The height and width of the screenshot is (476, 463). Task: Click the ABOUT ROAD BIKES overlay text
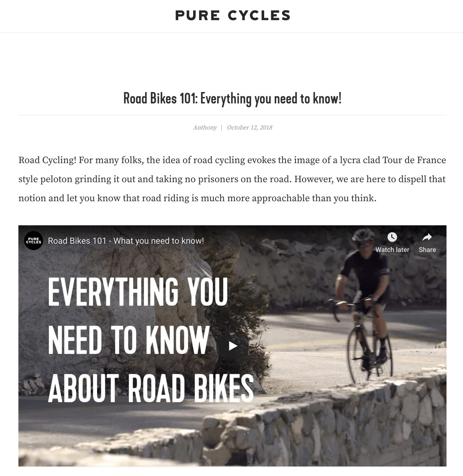151,388
